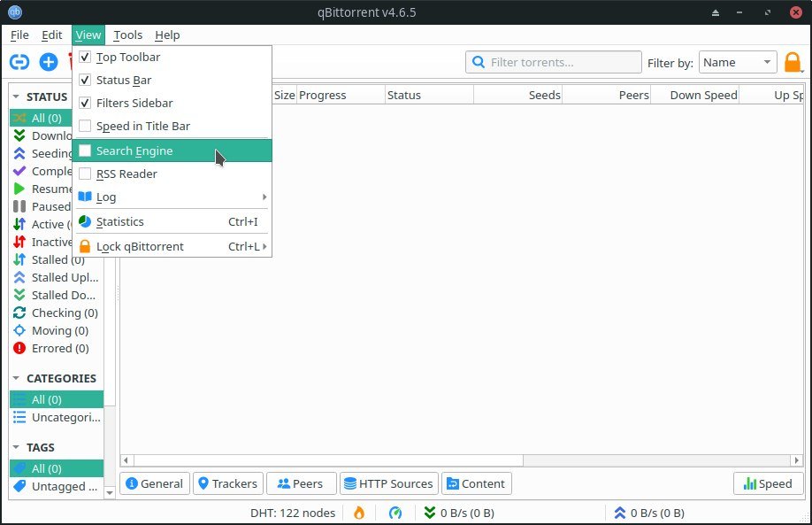812x525 pixels.
Task: Enable Speed in Title Bar option
Action: point(85,127)
